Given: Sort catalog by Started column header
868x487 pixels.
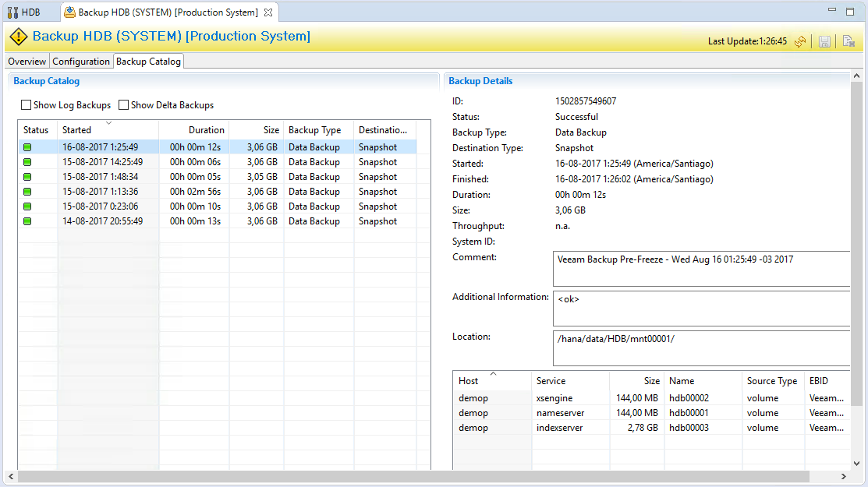Looking at the screenshot, I should click(x=108, y=130).
